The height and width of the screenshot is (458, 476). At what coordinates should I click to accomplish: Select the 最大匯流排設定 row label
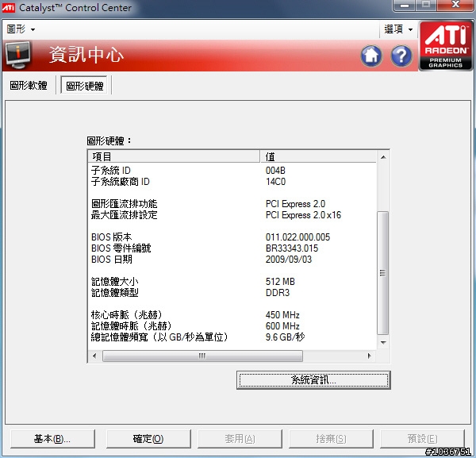pyautogui.click(x=125, y=215)
